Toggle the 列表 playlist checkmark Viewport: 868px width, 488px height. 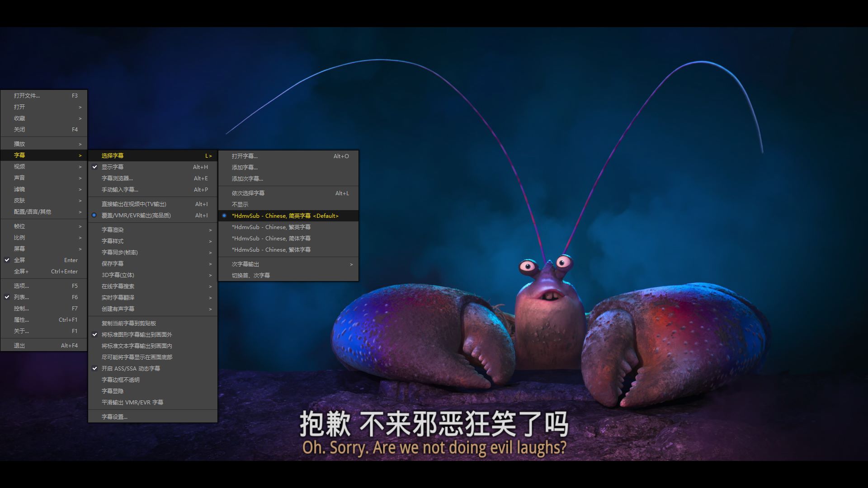point(20,297)
